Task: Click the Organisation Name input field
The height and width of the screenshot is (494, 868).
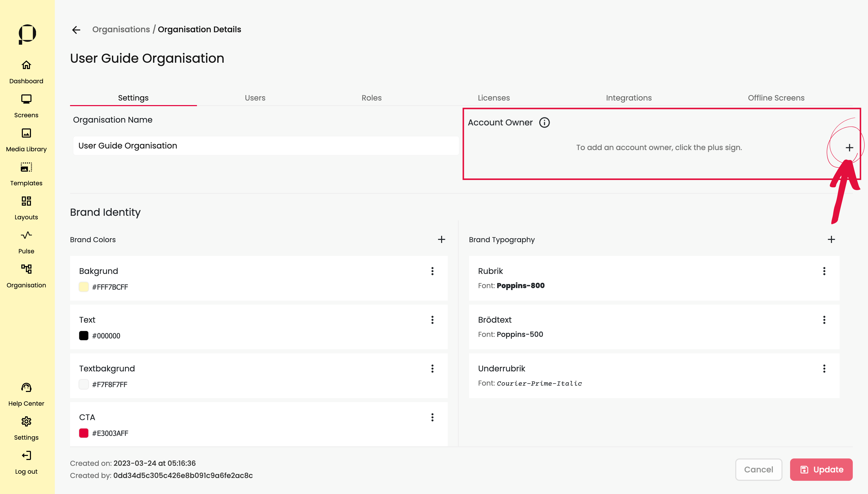Action: click(x=266, y=146)
